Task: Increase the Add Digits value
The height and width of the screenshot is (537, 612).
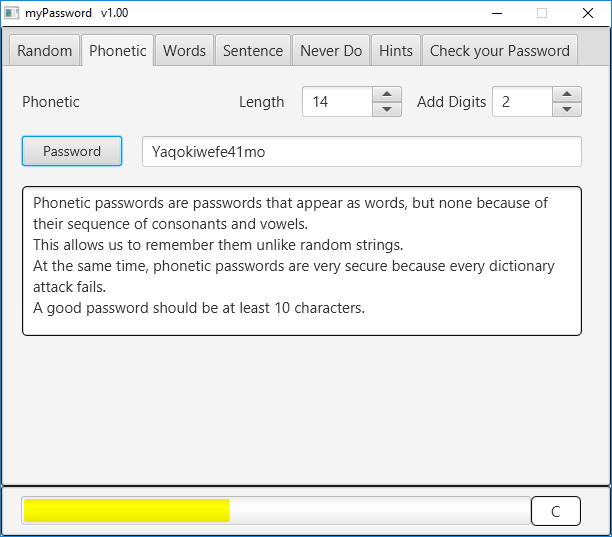Action: [x=567, y=94]
